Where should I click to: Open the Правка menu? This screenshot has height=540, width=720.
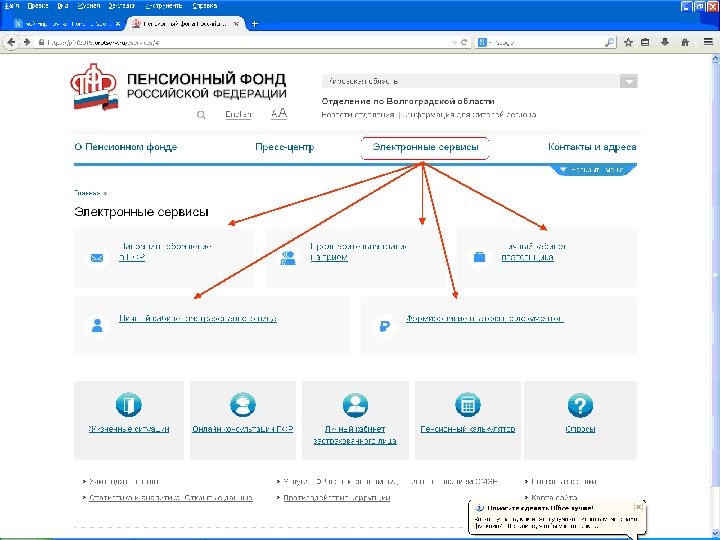pyautogui.click(x=38, y=6)
